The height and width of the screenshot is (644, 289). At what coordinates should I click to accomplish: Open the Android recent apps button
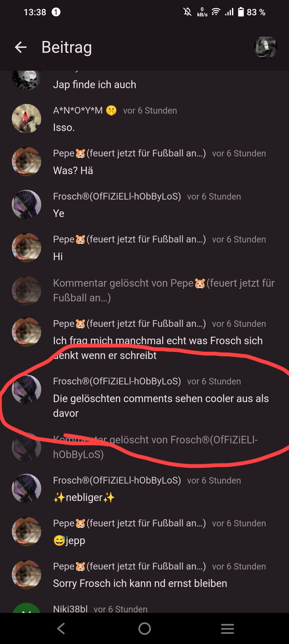coord(227,628)
